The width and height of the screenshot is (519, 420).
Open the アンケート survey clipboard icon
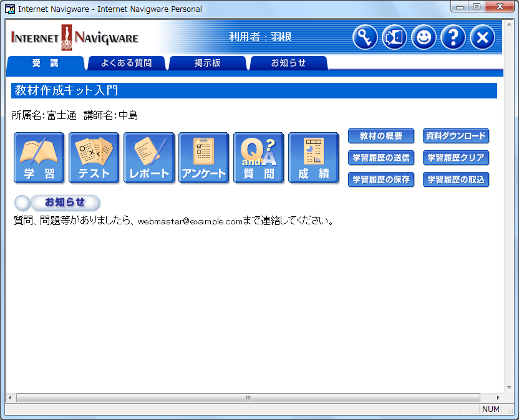click(204, 158)
